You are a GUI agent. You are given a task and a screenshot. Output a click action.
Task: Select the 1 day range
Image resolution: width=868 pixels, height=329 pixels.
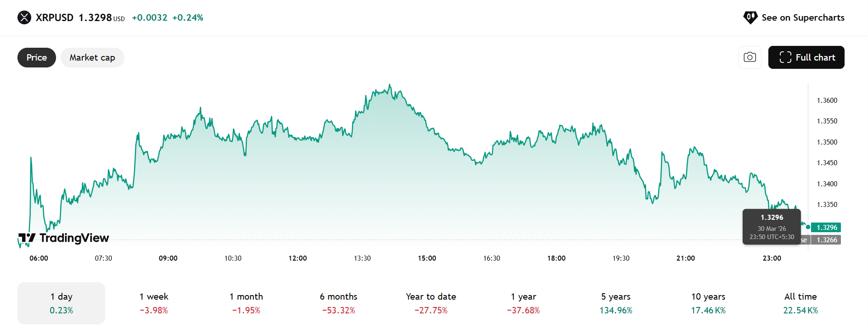tap(61, 303)
